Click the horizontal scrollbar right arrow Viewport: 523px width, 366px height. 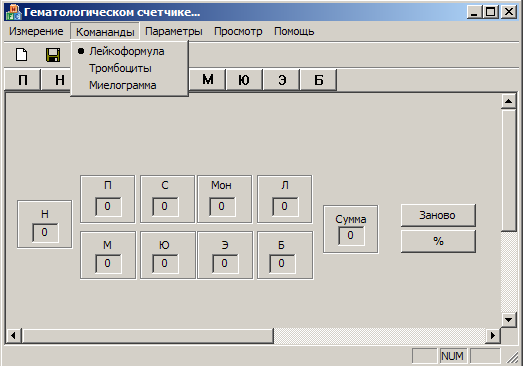point(493,335)
